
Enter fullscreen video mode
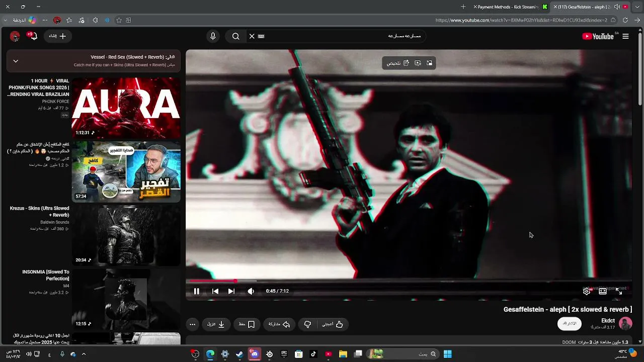tap(619, 291)
